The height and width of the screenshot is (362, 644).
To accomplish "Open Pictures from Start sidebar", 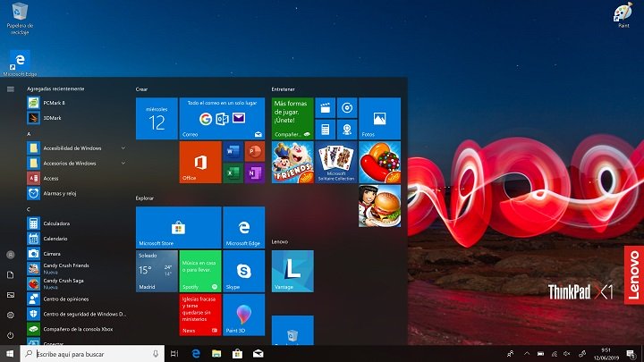I will pyautogui.click(x=11, y=295).
